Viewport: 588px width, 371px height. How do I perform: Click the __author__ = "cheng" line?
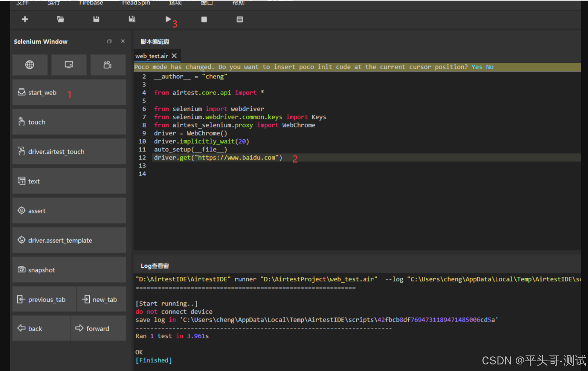(x=191, y=77)
